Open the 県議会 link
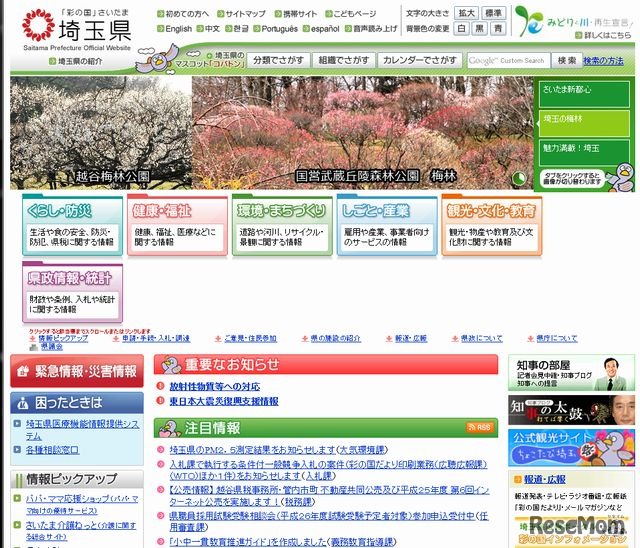 point(52,346)
